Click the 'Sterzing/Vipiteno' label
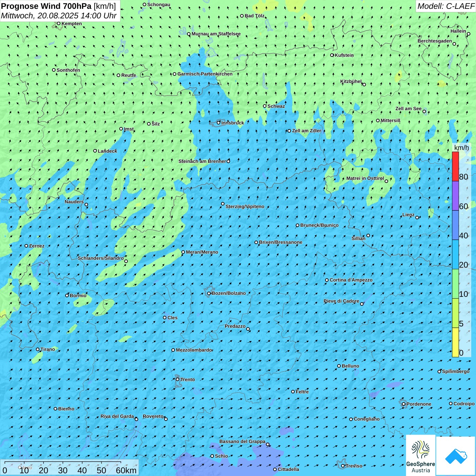476x476 pixels. click(x=245, y=206)
